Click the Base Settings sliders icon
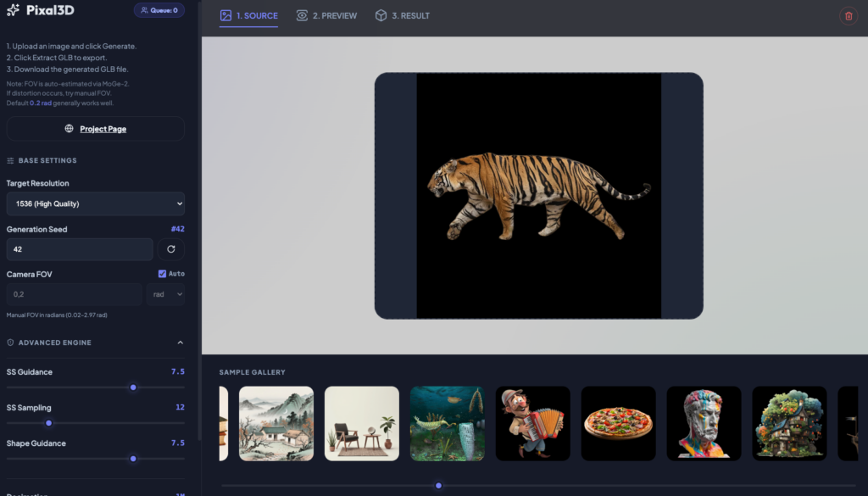This screenshot has width=868, height=496. click(x=10, y=160)
